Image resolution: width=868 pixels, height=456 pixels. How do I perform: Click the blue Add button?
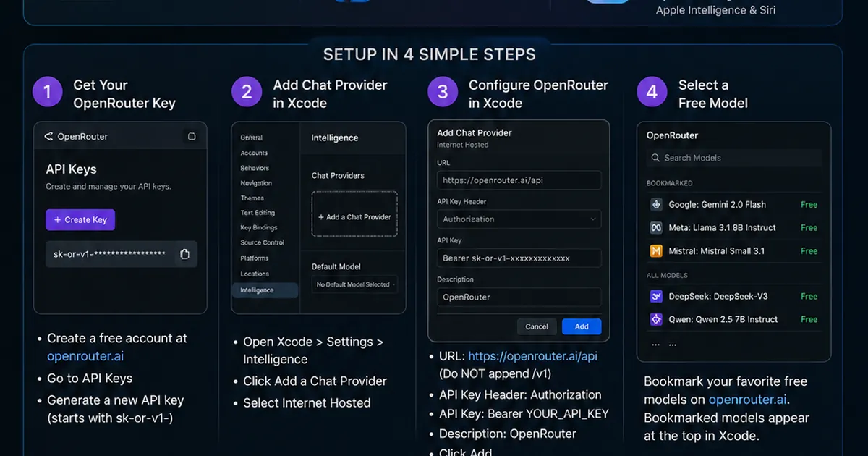tap(582, 326)
